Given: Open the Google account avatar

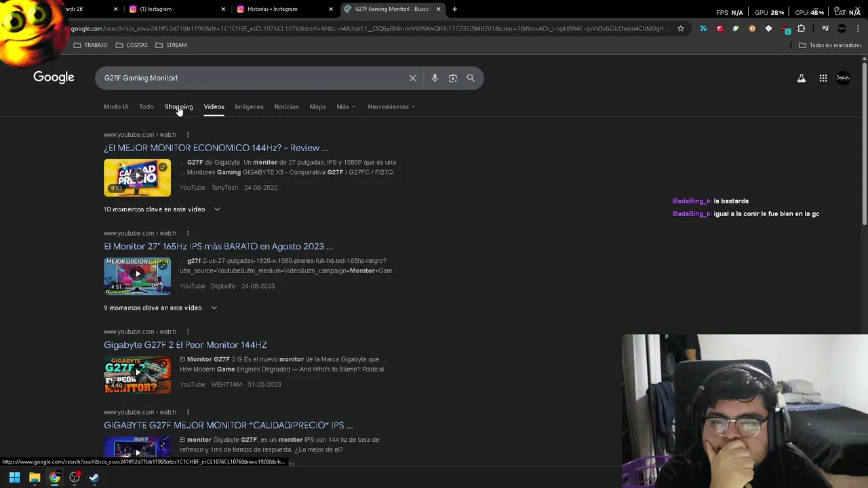Looking at the screenshot, I should (x=844, y=78).
